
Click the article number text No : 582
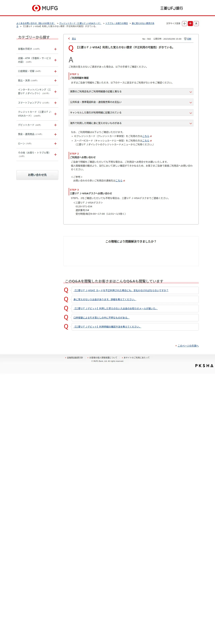point(147,39)
